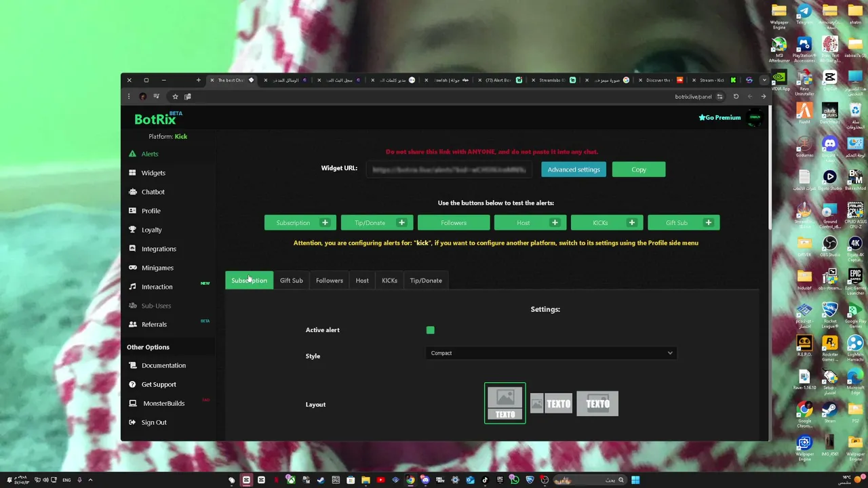868x488 pixels.
Task: Open CapCut desktop shortcut
Action: [x=830, y=81]
